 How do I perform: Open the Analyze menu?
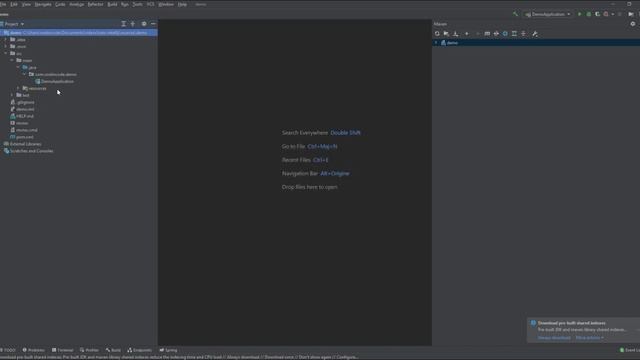pyautogui.click(x=77, y=4)
